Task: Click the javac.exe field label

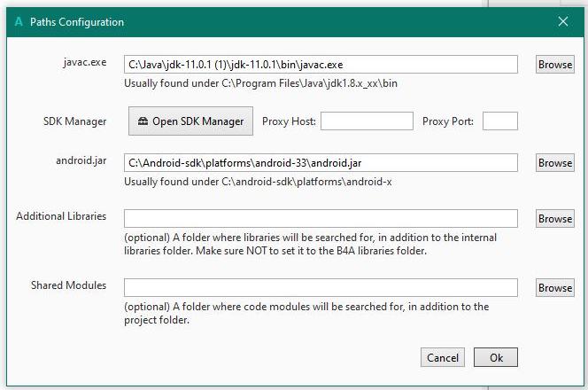Action: 81,63
